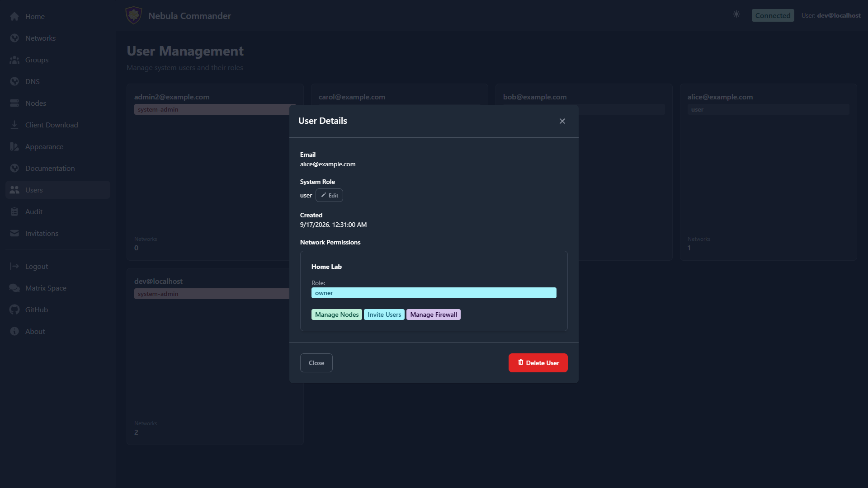Click the DNS globe icon

click(x=14, y=81)
